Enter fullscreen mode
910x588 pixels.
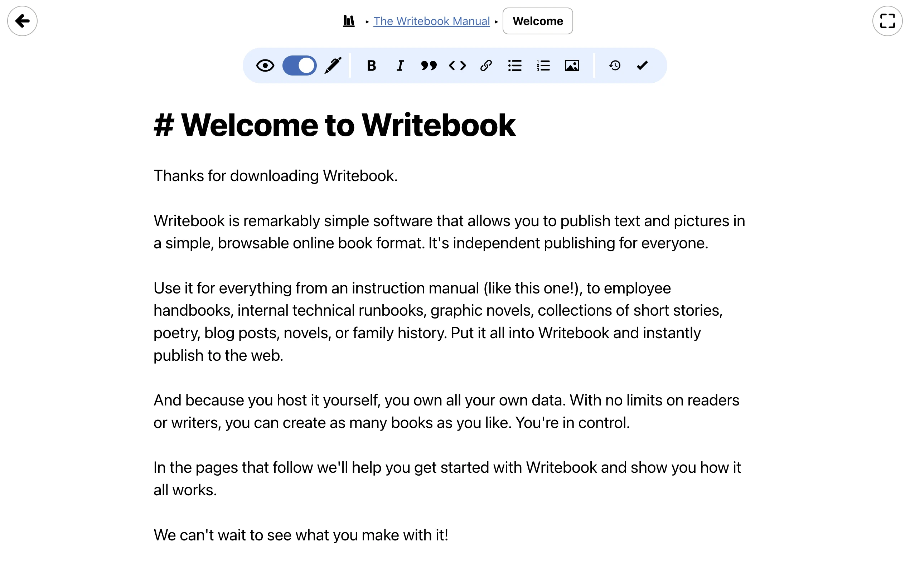(x=887, y=21)
